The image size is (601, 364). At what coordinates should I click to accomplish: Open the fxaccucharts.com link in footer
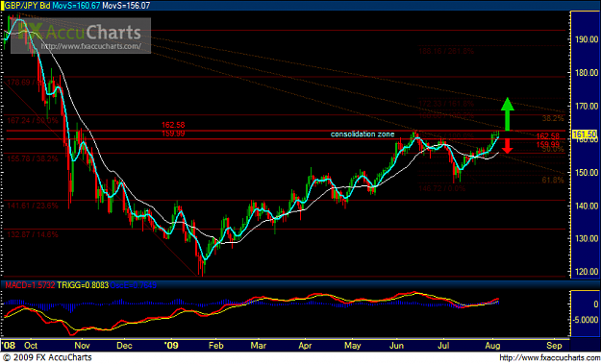click(550, 358)
